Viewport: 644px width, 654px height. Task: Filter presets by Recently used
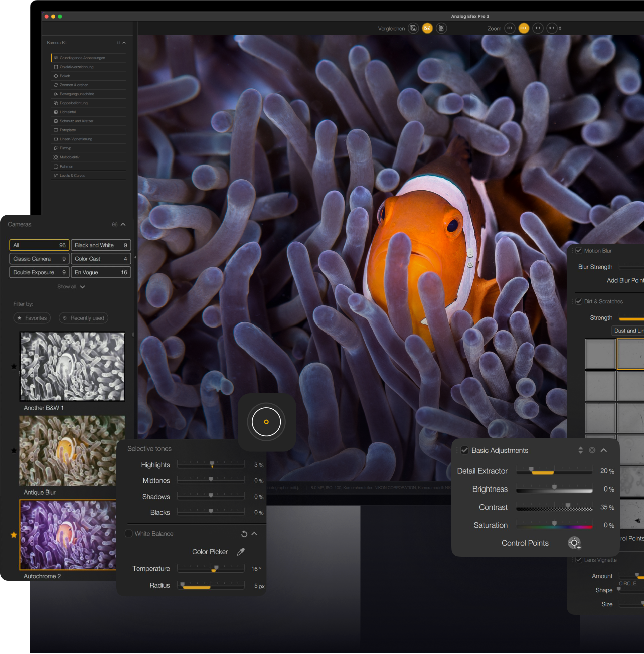click(x=83, y=318)
